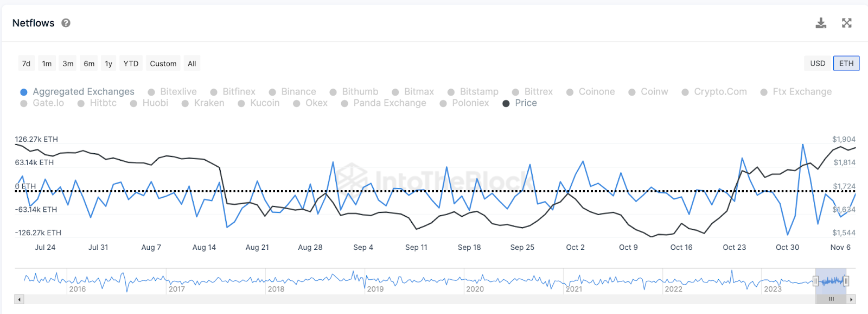Click the Netflows help question mark icon

[66, 23]
